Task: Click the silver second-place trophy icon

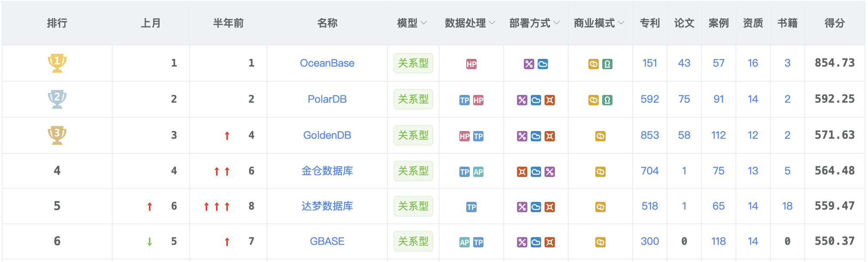Action: [57, 99]
